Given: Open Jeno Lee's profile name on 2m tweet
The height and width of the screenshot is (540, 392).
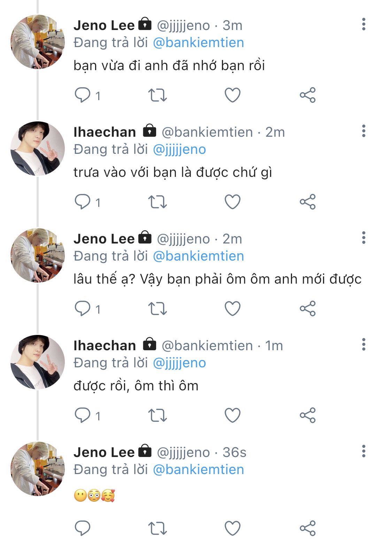Looking at the screenshot, I should pos(104,239).
